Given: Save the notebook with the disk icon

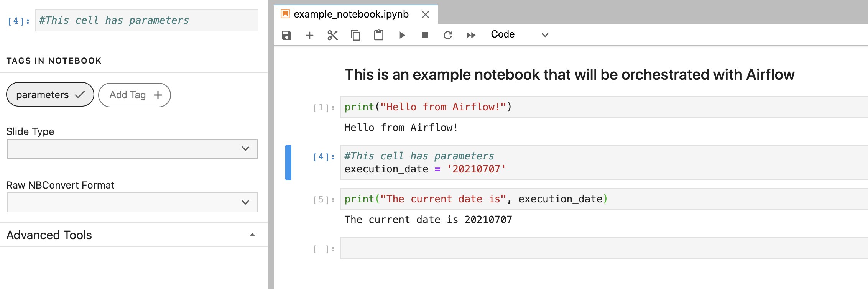Looking at the screenshot, I should (x=286, y=35).
